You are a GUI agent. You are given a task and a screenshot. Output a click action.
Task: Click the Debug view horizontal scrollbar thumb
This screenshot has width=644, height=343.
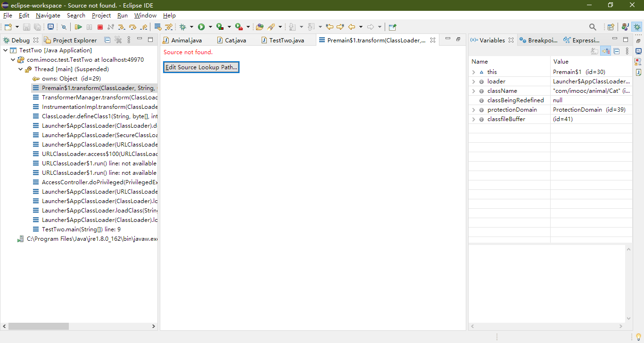pos(39,326)
